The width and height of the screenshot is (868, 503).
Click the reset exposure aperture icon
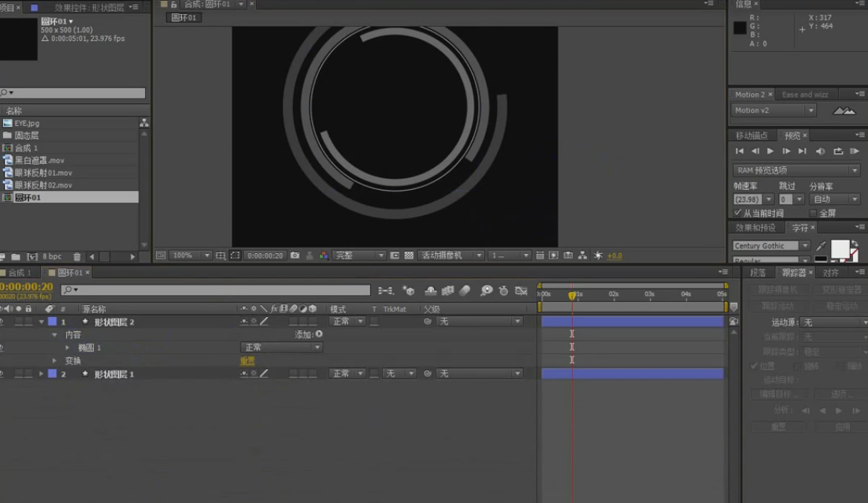(598, 255)
